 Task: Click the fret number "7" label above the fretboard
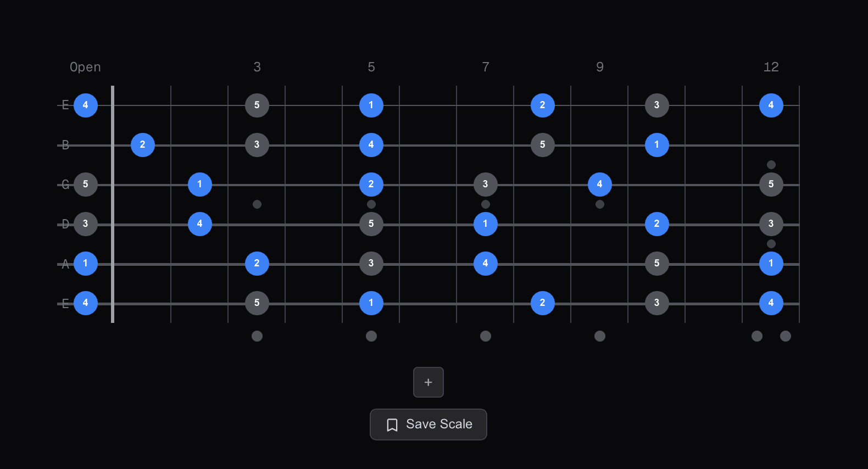pos(486,66)
